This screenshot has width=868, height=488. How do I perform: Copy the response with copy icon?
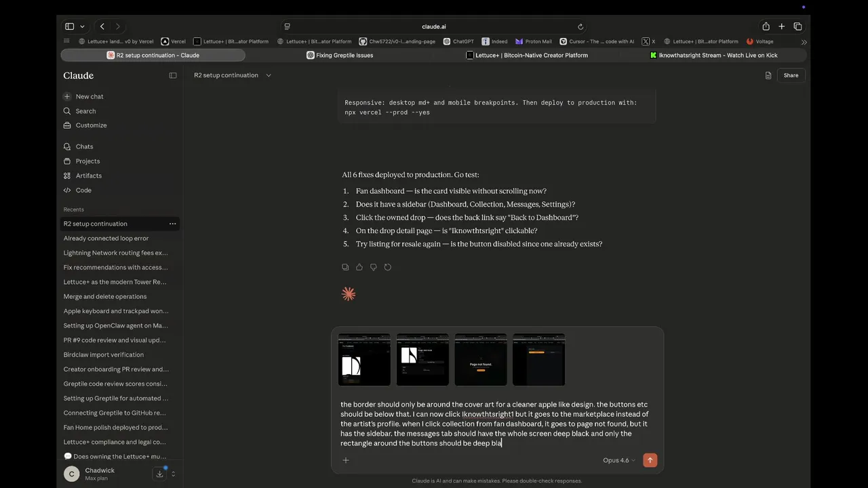[x=345, y=267]
